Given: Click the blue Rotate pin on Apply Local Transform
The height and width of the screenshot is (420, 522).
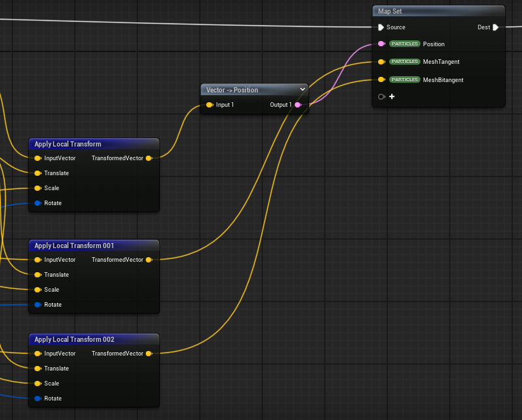Looking at the screenshot, I should point(38,203).
